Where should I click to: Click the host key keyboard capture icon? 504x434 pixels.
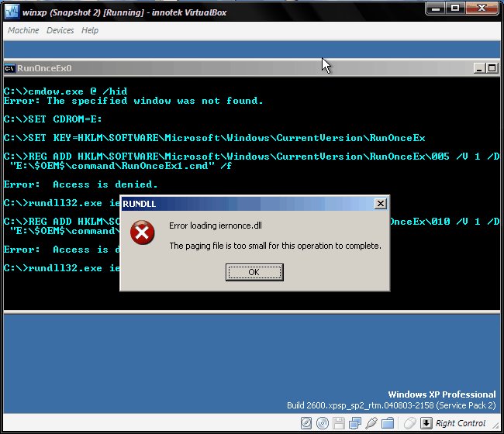coord(426,423)
